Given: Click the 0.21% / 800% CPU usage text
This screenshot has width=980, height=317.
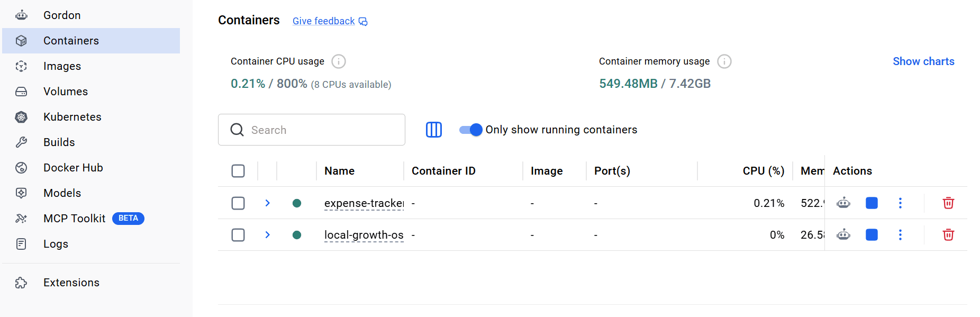Looking at the screenshot, I should (269, 84).
